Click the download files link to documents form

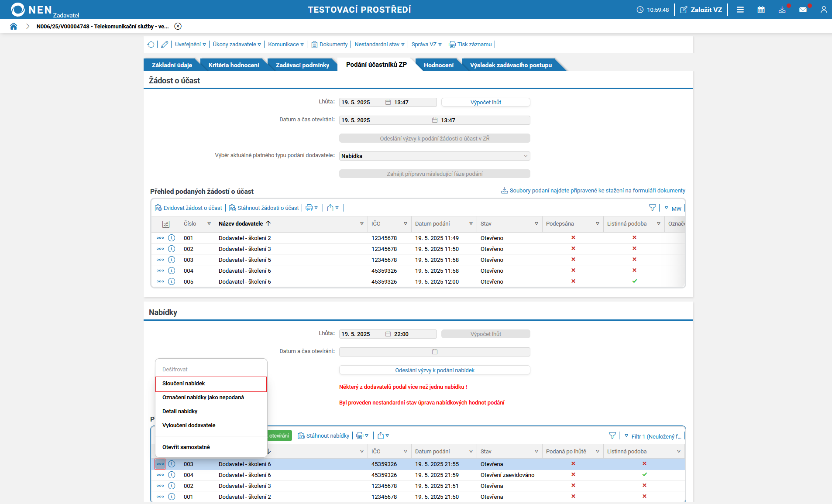pos(597,191)
